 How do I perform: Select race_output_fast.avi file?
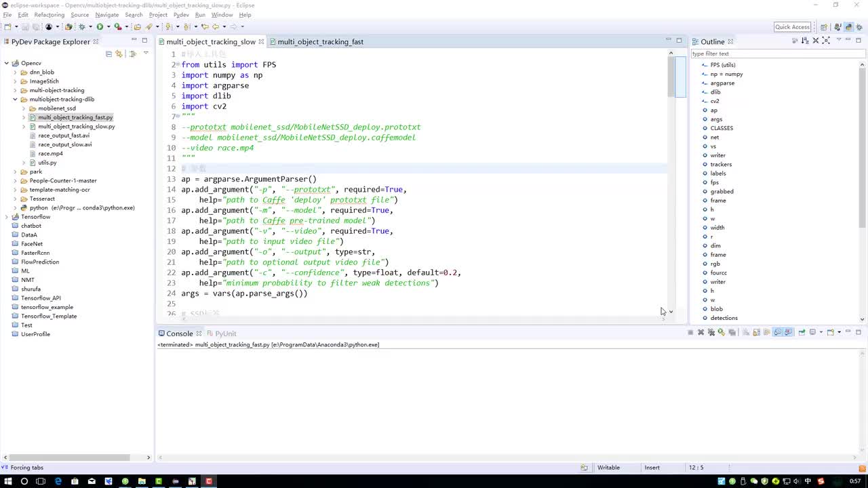click(x=64, y=136)
